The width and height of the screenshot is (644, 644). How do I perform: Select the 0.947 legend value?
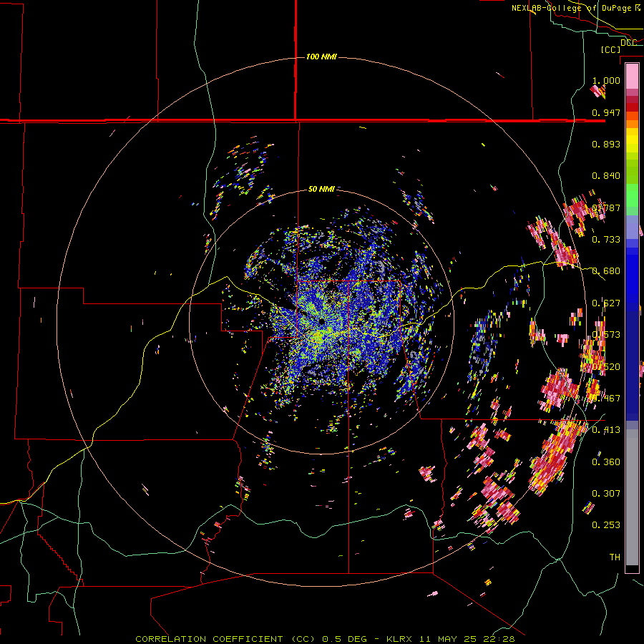606,112
